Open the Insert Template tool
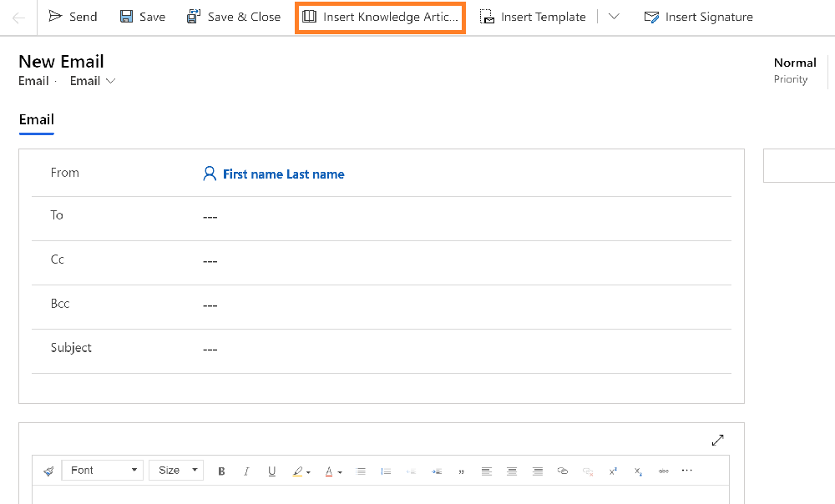Image resolution: width=835 pixels, height=504 pixels. [534, 17]
